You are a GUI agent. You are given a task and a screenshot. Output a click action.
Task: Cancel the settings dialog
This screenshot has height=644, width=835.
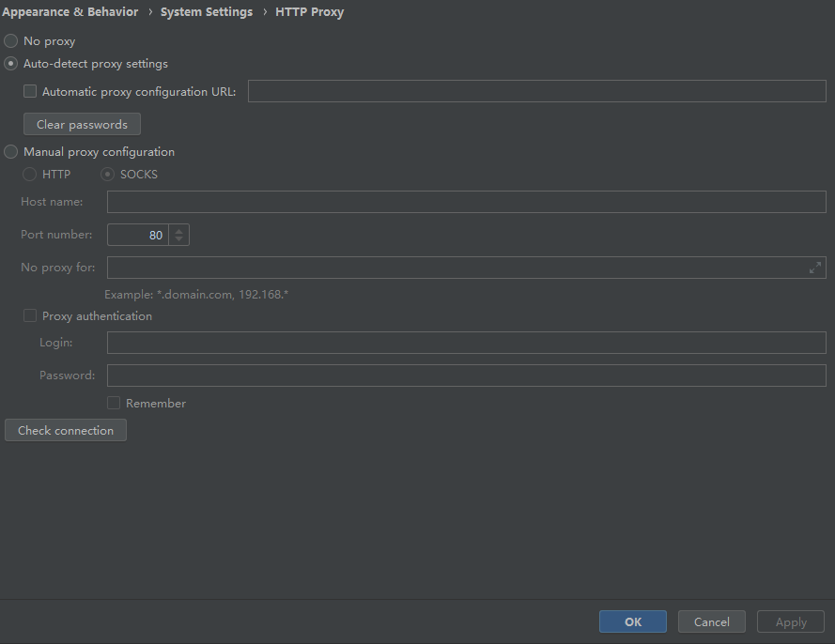click(x=711, y=621)
